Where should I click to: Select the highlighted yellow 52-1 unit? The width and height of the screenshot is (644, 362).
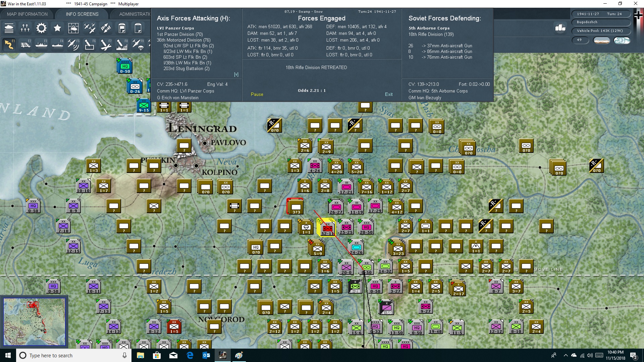[327, 228]
